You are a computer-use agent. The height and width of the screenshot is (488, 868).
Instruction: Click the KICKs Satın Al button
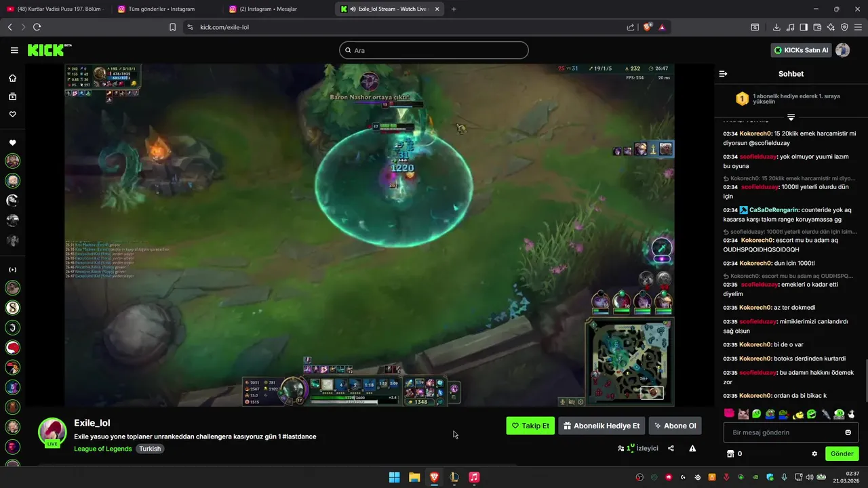click(802, 50)
